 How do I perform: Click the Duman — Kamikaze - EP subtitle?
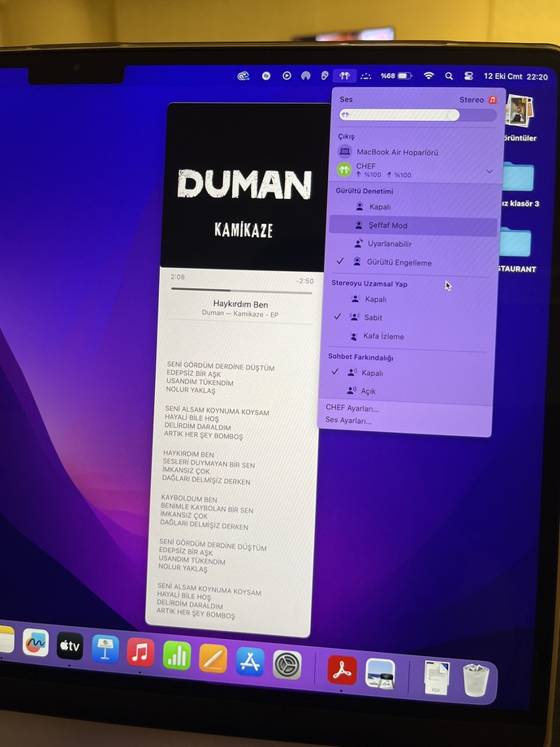(x=240, y=313)
